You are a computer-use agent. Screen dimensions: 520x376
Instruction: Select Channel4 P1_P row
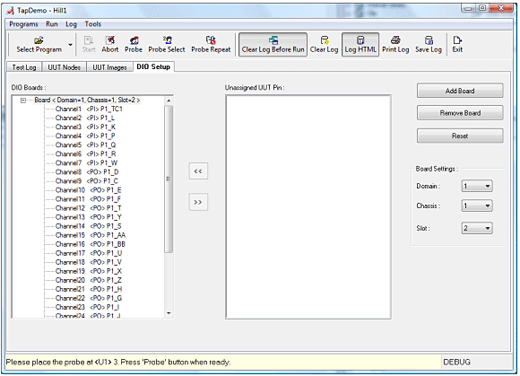pyautogui.click(x=85, y=136)
